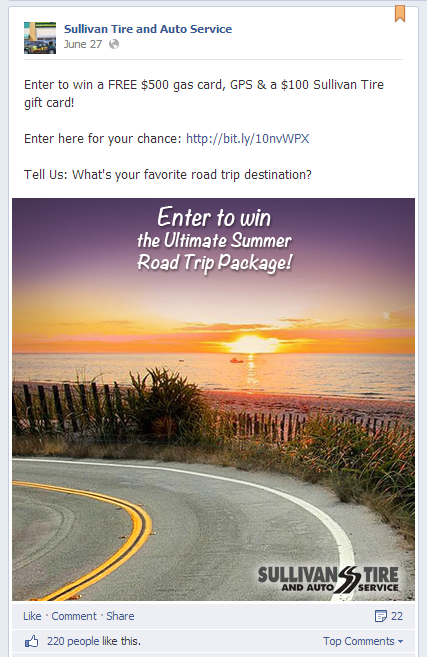Click the Sullivan Tire logo in the photo
This screenshot has height=657, width=427.
tap(328, 579)
